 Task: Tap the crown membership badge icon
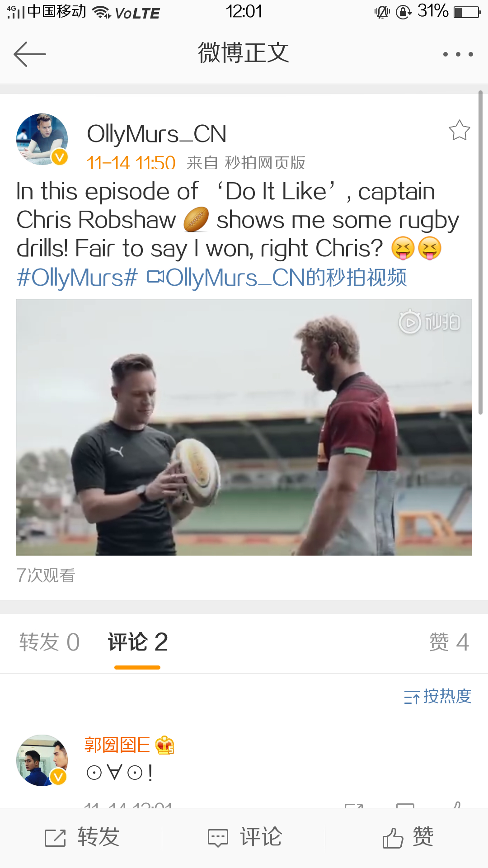164,745
